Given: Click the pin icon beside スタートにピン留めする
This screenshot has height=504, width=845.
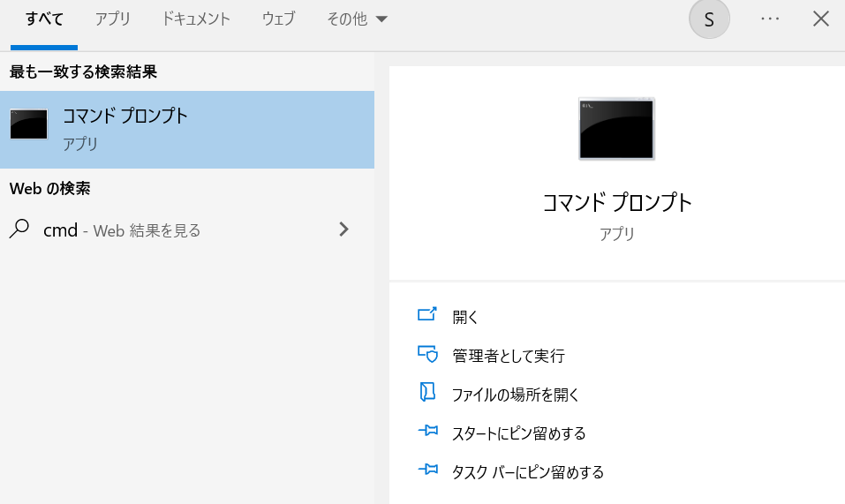Looking at the screenshot, I should pyautogui.click(x=427, y=433).
